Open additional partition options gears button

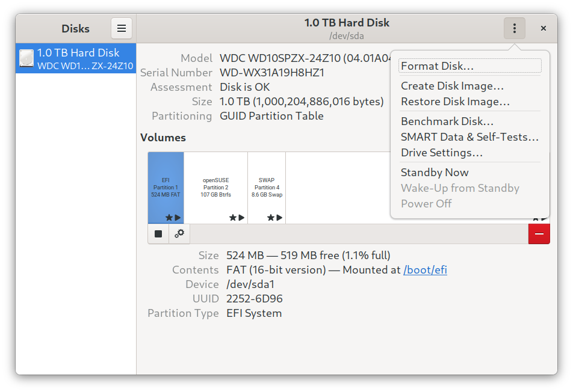179,234
